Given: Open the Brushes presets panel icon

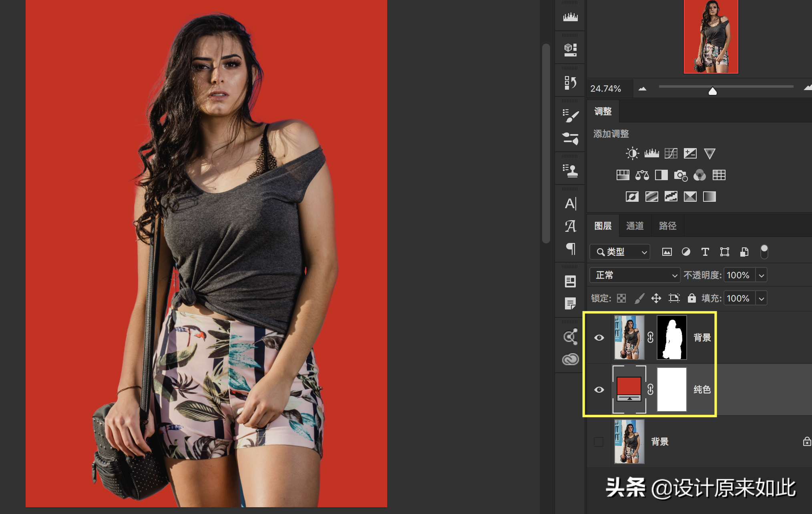Looking at the screenshot, I should pyautogui.click(x=570, y=139).
